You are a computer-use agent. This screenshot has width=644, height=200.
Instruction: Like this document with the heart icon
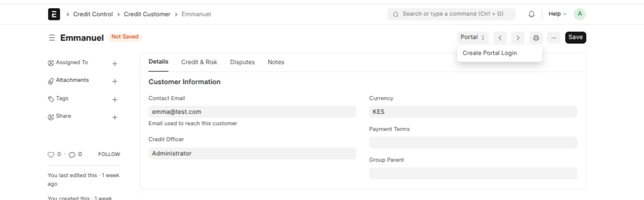(x=51, y=154)
